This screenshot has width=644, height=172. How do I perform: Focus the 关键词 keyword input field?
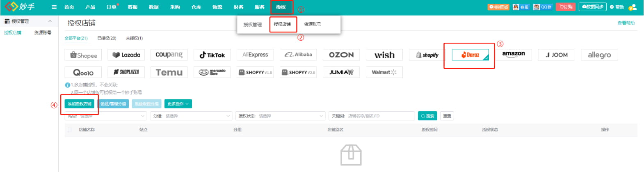click(372, 116)
